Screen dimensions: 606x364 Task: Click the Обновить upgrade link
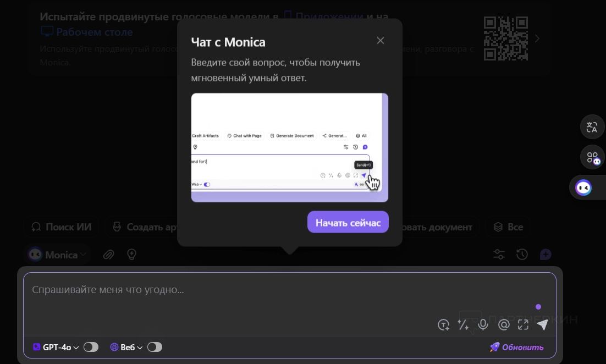[516, 347]
